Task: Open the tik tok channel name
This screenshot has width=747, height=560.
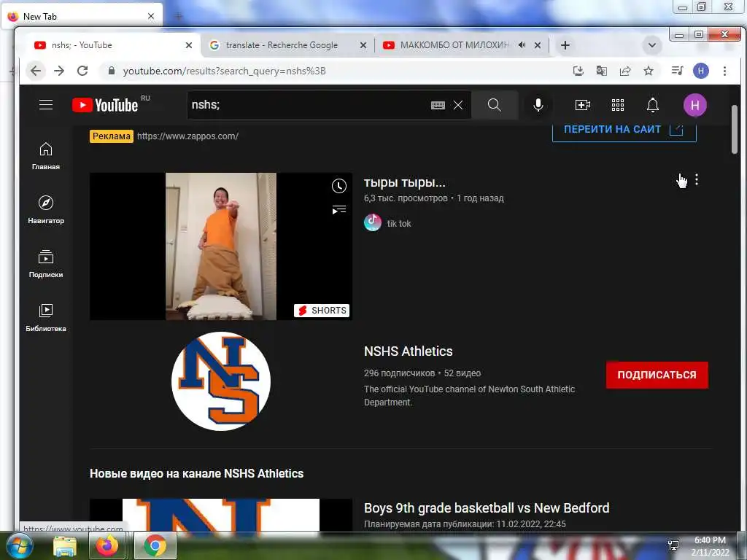Action: coord(399,223)
